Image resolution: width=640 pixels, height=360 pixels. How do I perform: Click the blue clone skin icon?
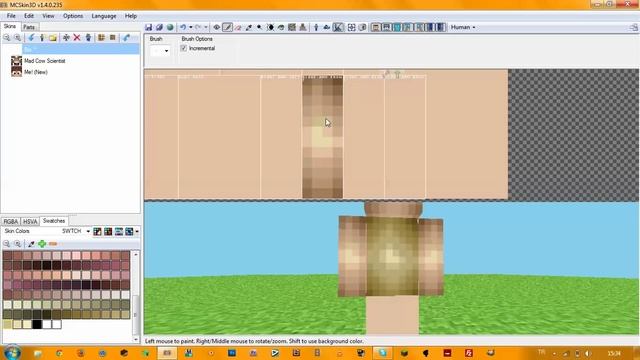click(x=88, y=38)
